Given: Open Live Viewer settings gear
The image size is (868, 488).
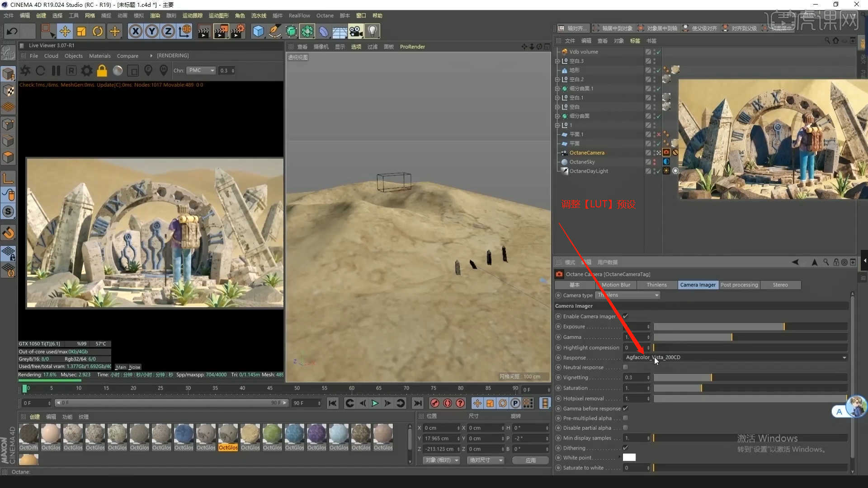Looking at the screenshot, I should click(x=86, y=71).
